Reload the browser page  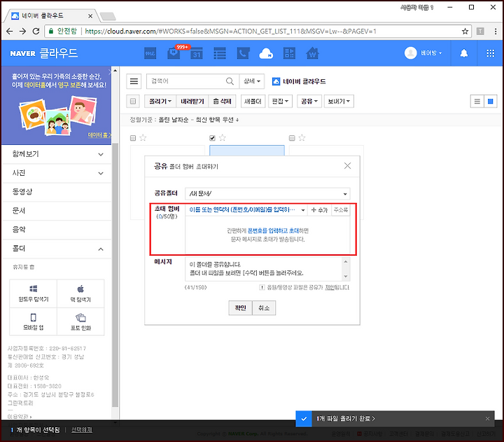tap(36, 32)
